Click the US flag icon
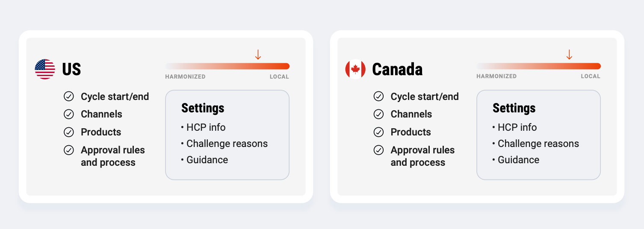Image resolution: width=644 pixels, height=229 pixels. tap(45, 69)
